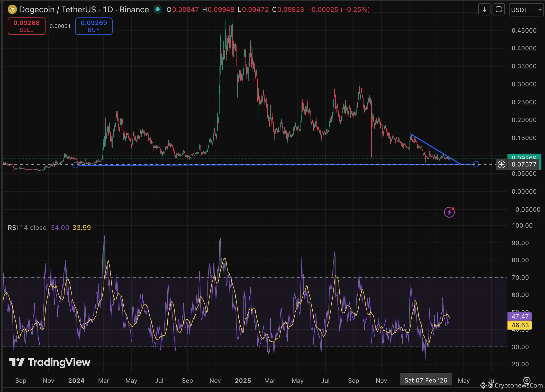Click the Dogecoin coin logo
Image resolution: width=545 pixels, height=392 pixels.
pos(12,10)
